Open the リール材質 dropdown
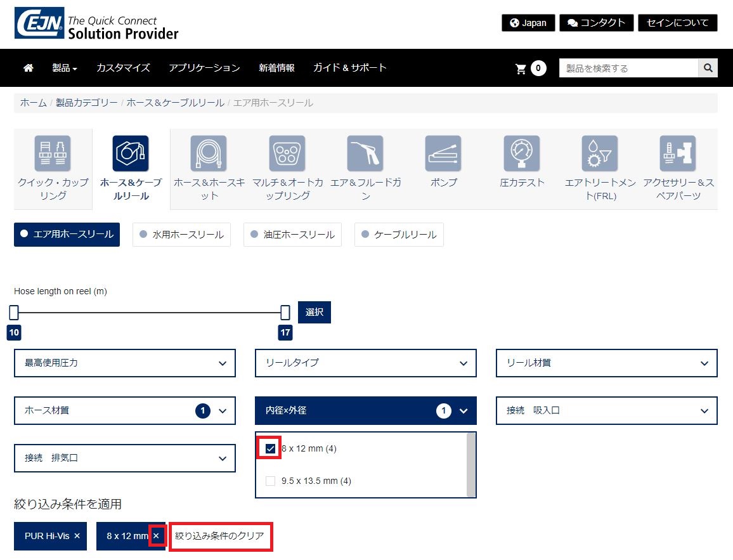 point(607,363)
